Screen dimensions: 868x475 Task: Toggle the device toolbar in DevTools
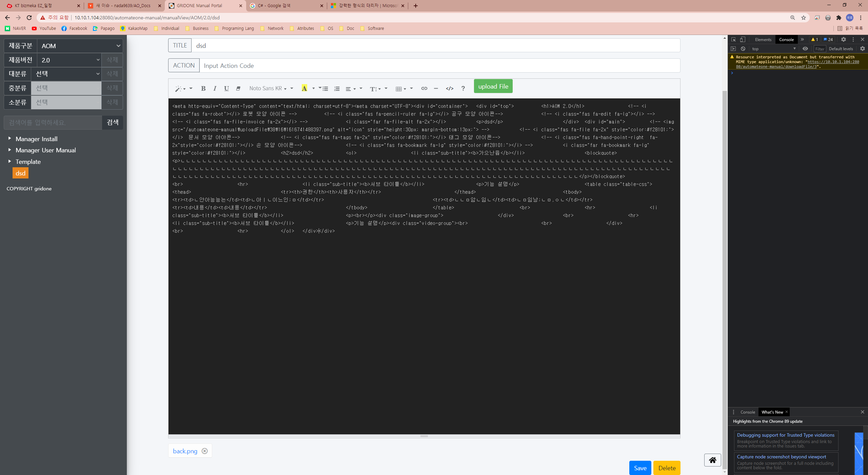click(x=743, y=40)
